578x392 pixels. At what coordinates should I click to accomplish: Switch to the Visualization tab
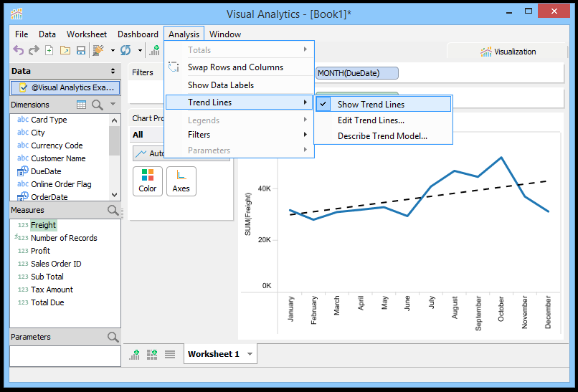pyautogui.click(x=508, y=52)
